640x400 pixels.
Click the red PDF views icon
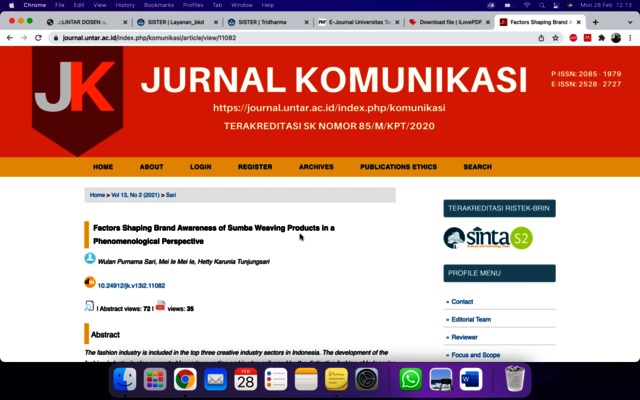pyautogui.click(x=160, y=307)
